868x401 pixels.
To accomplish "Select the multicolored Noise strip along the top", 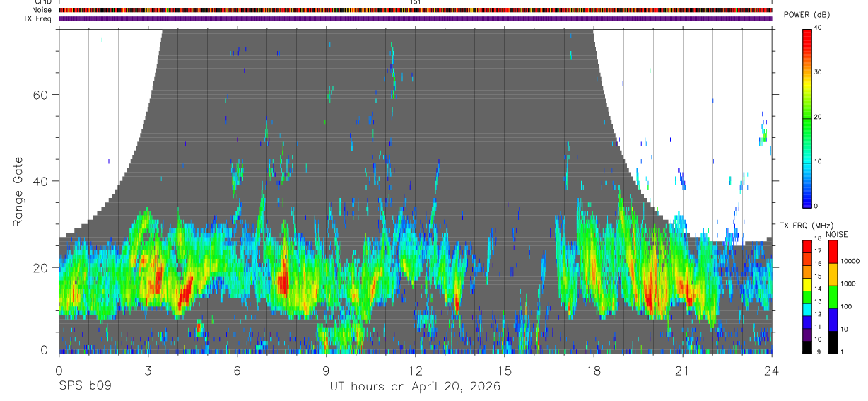I will (x=416, y=10).
